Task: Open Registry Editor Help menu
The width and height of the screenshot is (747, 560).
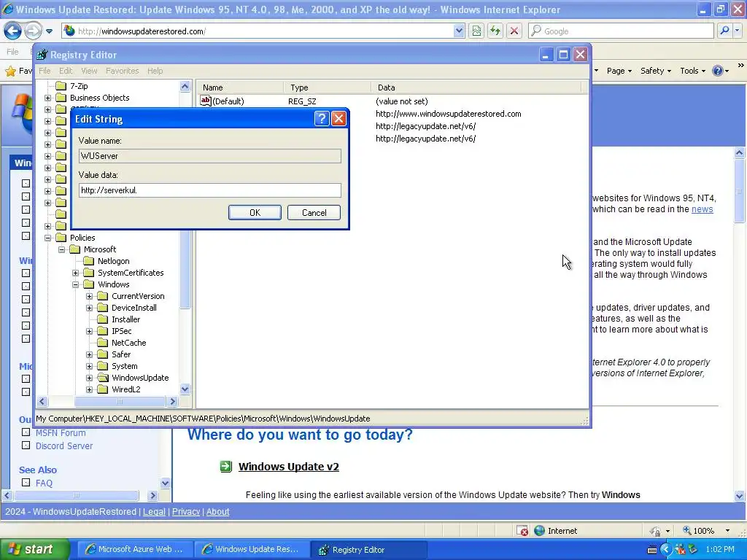Action: coord(155,71)
